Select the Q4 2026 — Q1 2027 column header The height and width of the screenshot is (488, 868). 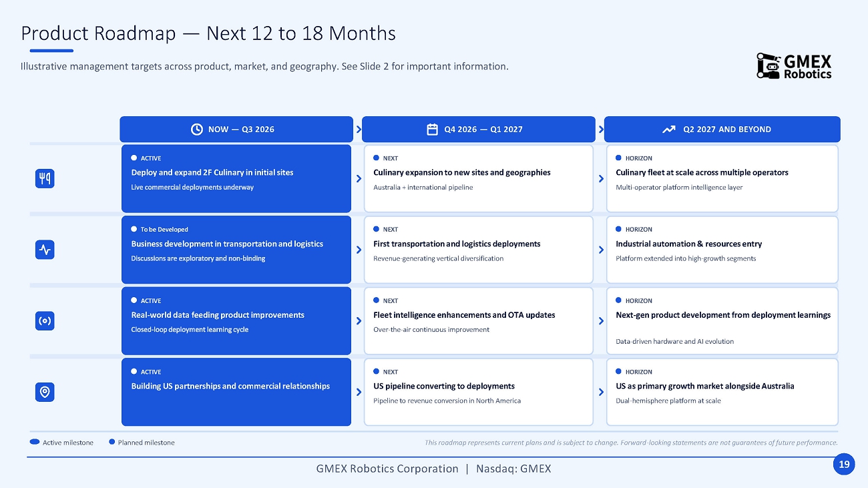(x=478, y=130)
